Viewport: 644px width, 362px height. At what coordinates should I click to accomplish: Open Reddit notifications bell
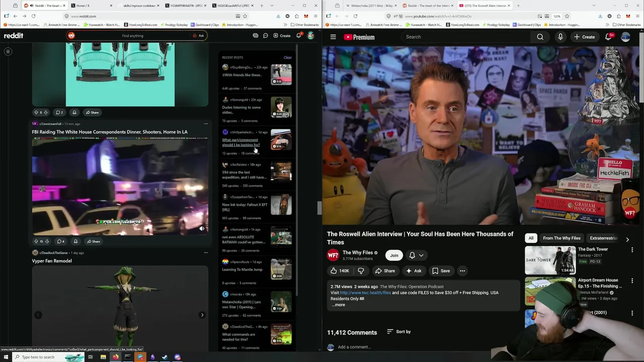[x=298, y=36]
